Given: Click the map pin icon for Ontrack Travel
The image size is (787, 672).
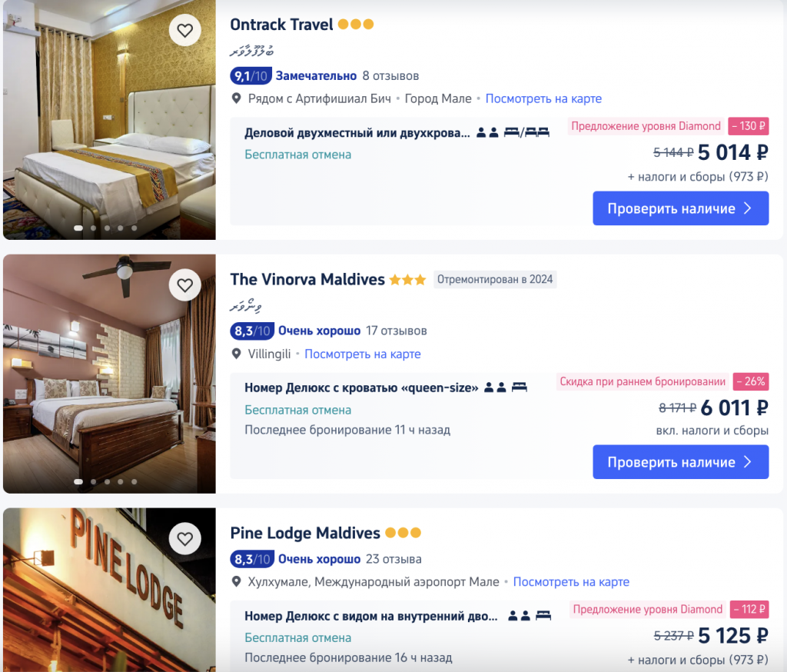Looking at the screenshot, I should click(x=236, y=98).
